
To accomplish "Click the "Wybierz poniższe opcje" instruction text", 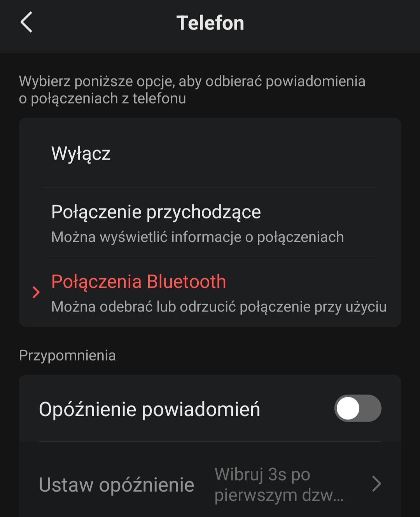I will (192, 81).
